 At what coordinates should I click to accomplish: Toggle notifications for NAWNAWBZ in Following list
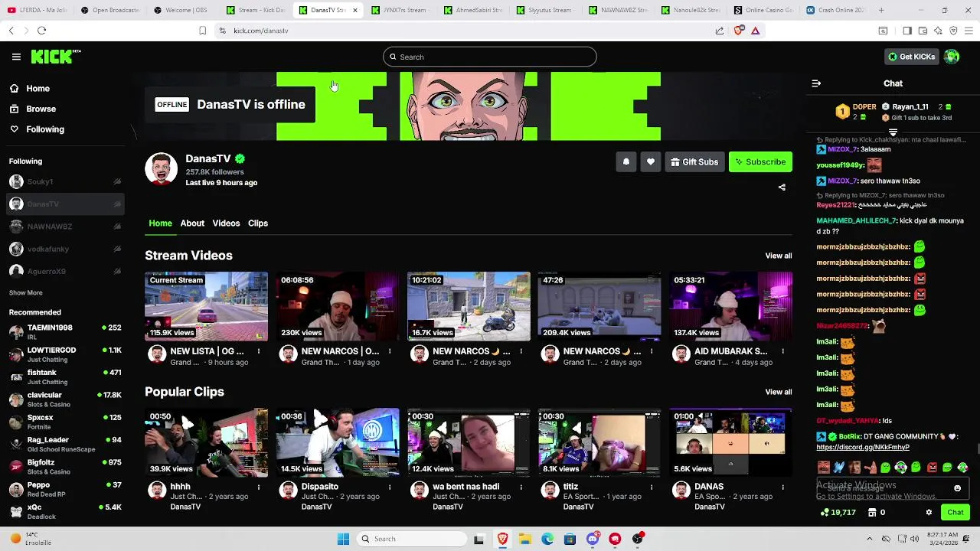click(x=117, y=227)
